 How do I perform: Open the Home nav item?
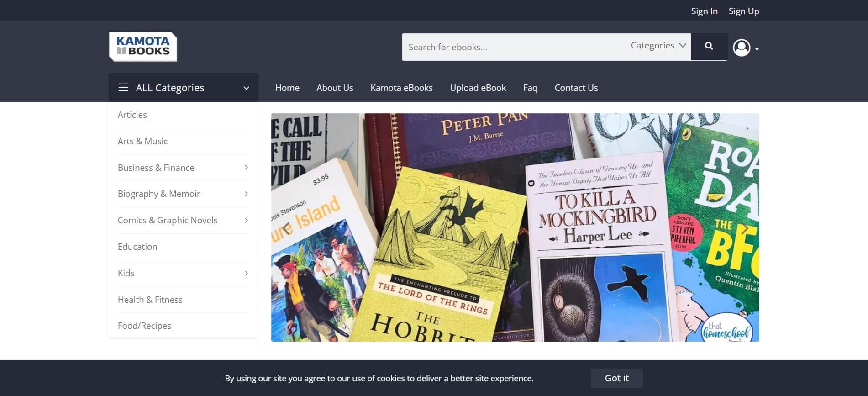click(x=287, y=88)
